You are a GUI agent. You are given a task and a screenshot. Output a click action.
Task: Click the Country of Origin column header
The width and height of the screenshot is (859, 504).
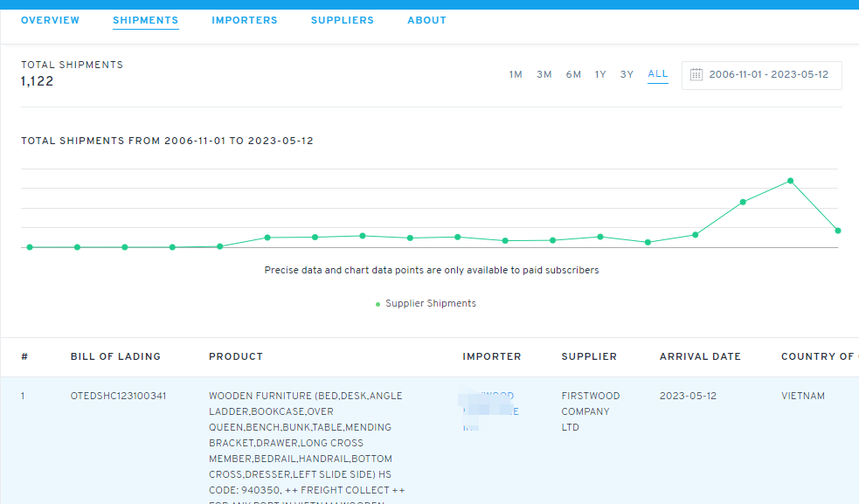point(820,356)
